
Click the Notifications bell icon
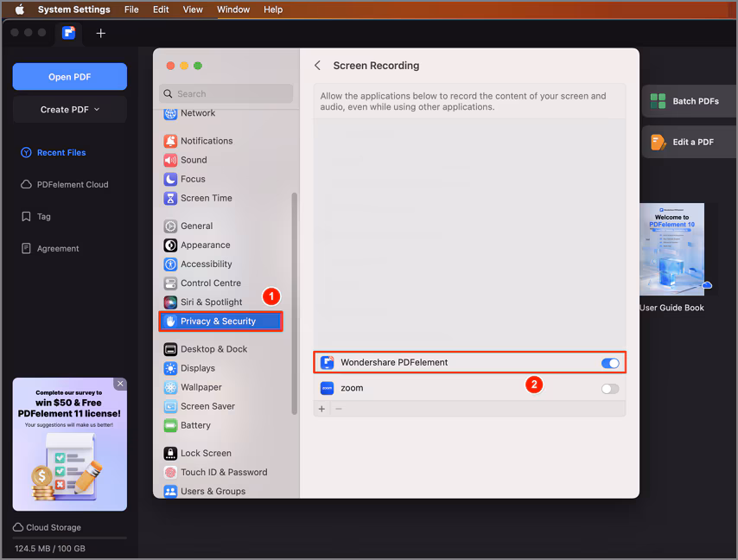tap(170, 141)
